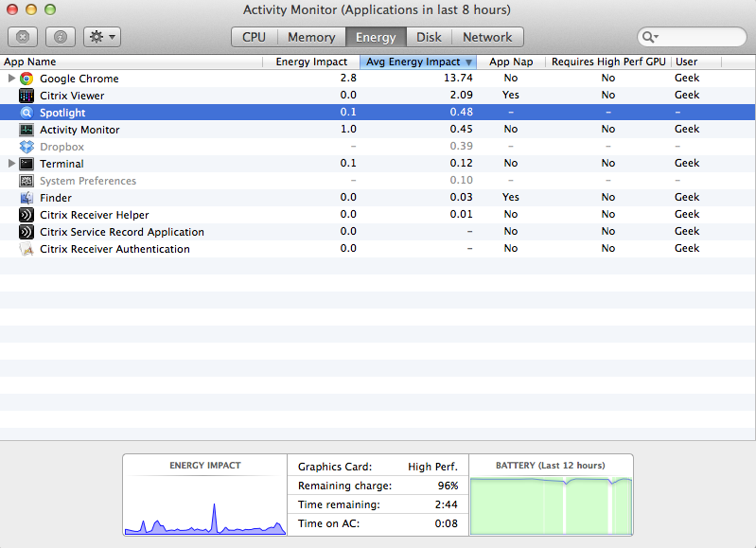Click the Quit Process toolbar button
The image size is (756, 548).
23,37
